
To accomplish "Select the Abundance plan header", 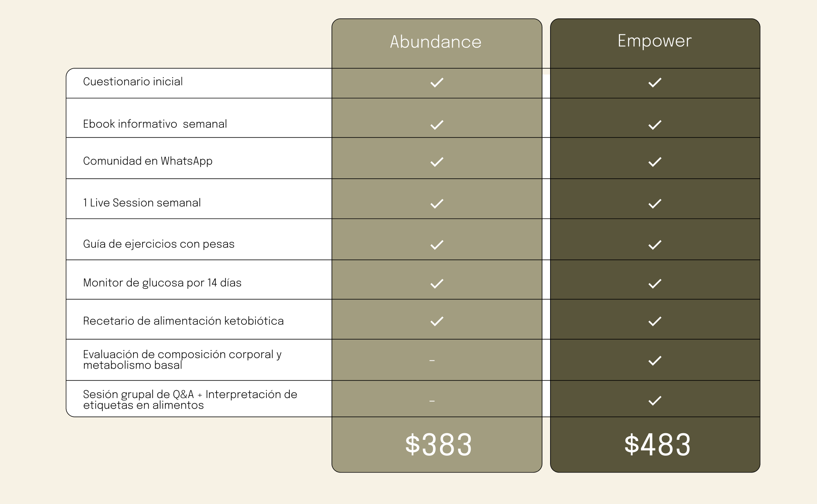I will (x=436, y=42).
